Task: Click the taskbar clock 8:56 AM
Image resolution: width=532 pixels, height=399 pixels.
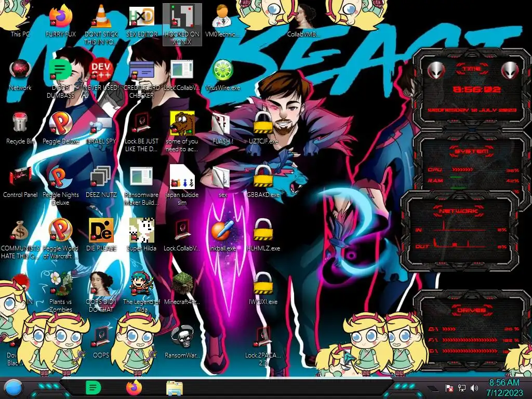Action: pyautogui.click(x=504, y=388)
